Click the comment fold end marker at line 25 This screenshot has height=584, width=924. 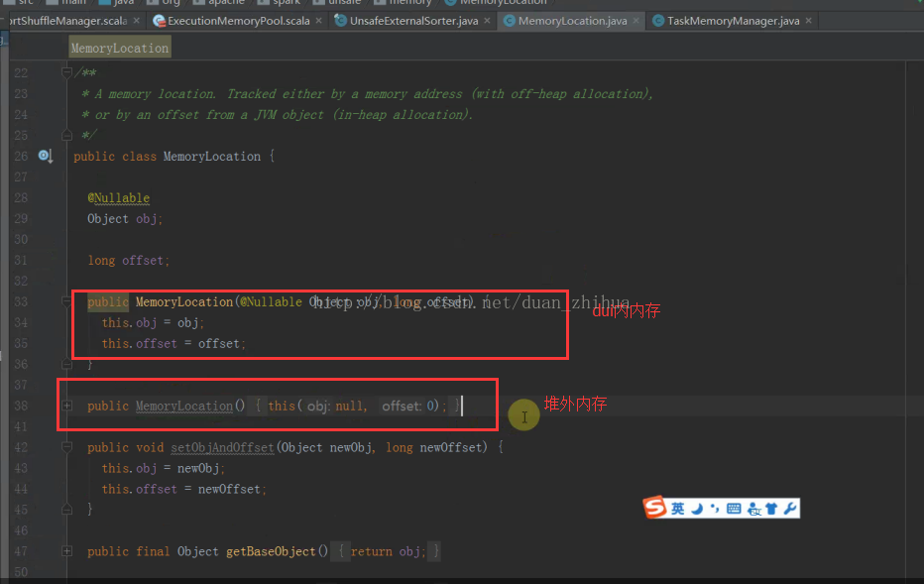pyautogui.click(x=66, y=135)
